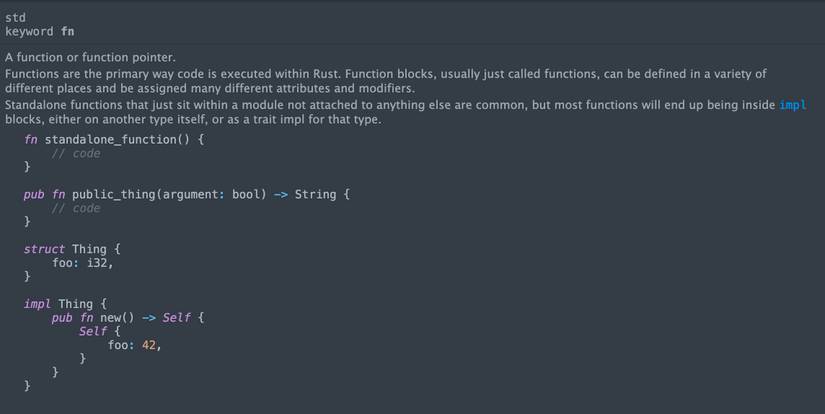The image size is (825, 414).
Task: Click the comment inside public_thing body
Action: coord(76,208)
